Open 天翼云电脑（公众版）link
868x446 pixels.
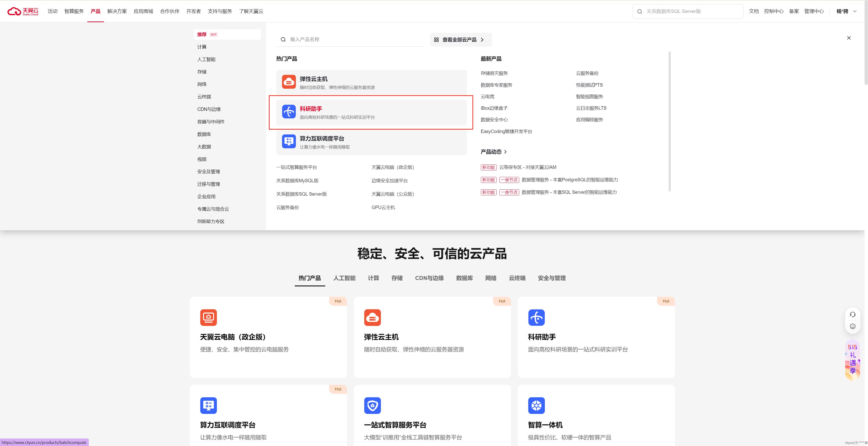click(x=393, y=194)
